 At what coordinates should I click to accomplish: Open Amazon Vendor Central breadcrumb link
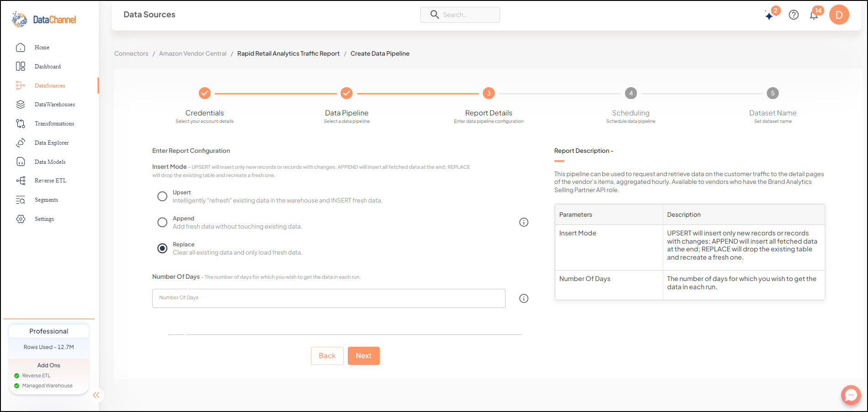(x=193, y=53)
